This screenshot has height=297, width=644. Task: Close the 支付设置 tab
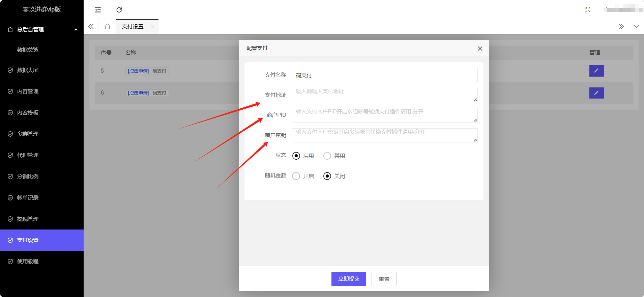(153, 27)
